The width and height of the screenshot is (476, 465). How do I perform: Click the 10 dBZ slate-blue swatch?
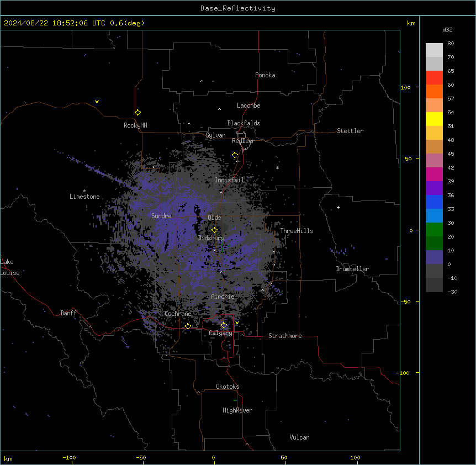click(x=434, y=257)
